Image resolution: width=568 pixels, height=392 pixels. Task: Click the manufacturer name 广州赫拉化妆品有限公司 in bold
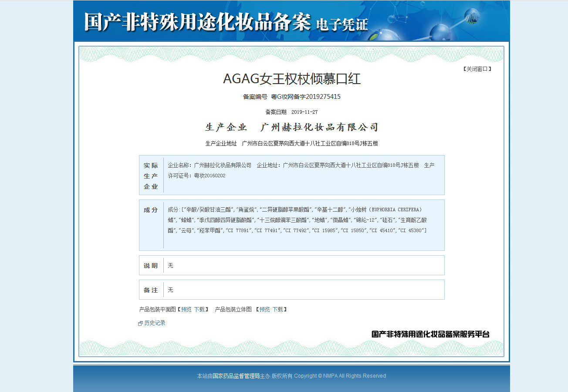click(319, 127)
